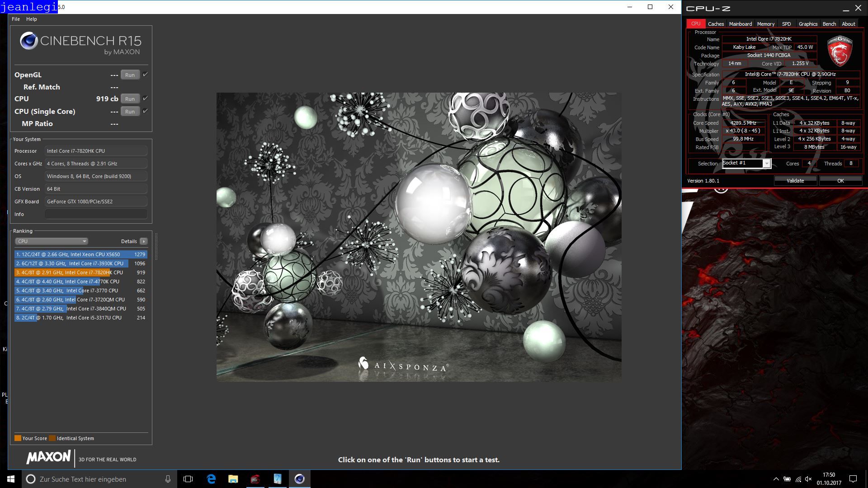Toggle the CPU test checkbox
This screenshot has width=868, height=488.
[x=145, y=99]
